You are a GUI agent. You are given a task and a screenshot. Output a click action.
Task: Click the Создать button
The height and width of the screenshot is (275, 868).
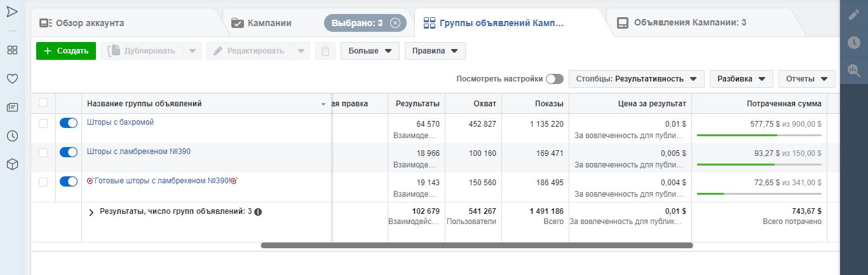click(66, 51)
